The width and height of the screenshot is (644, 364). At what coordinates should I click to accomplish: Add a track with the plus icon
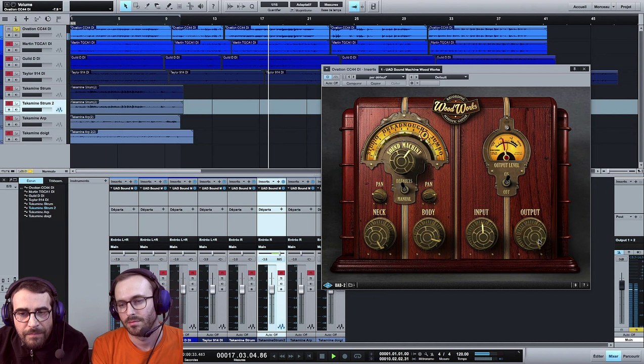tap(26, 19)
